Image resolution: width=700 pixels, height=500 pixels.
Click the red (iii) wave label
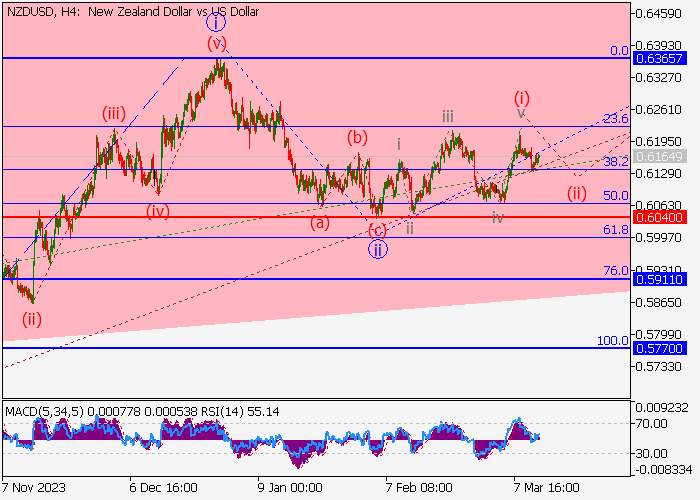(113, 113)
